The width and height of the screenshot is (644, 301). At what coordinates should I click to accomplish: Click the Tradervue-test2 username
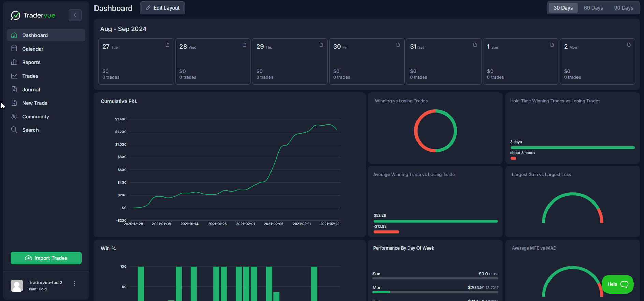tap(46, 283)
